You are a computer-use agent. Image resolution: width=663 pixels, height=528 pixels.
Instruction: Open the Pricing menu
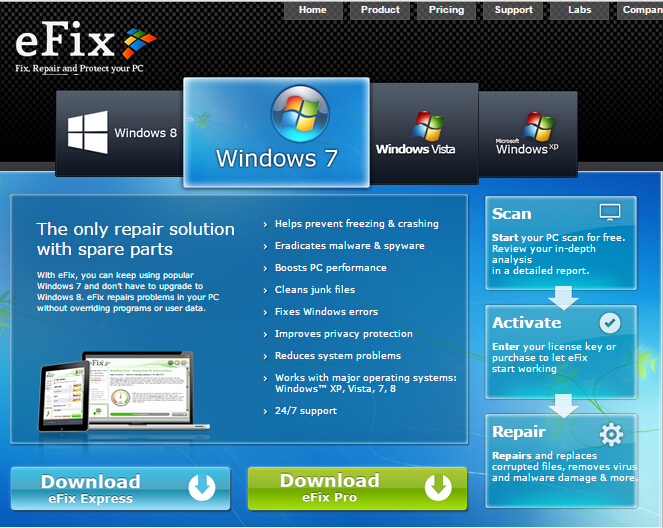pos(447,10)
